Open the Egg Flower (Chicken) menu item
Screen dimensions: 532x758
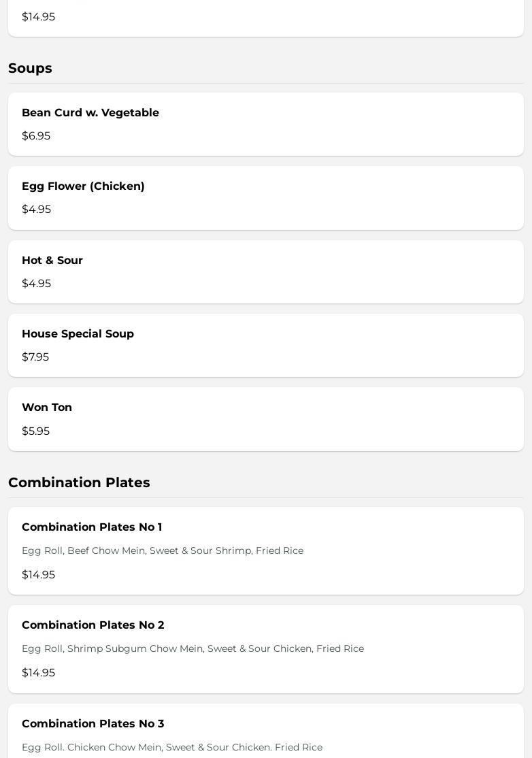point(83,186)
